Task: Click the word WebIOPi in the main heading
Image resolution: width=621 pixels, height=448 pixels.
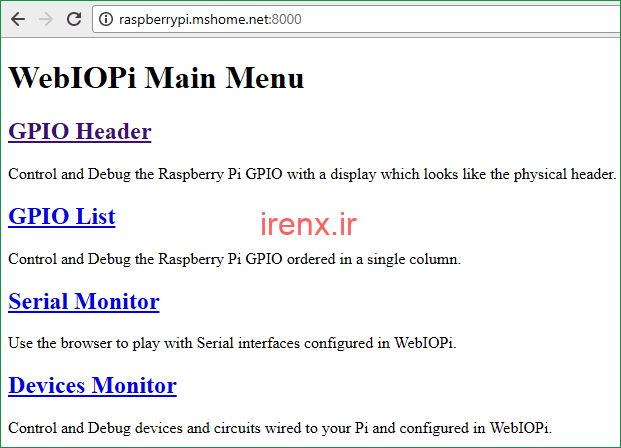Action: (72, 78)
